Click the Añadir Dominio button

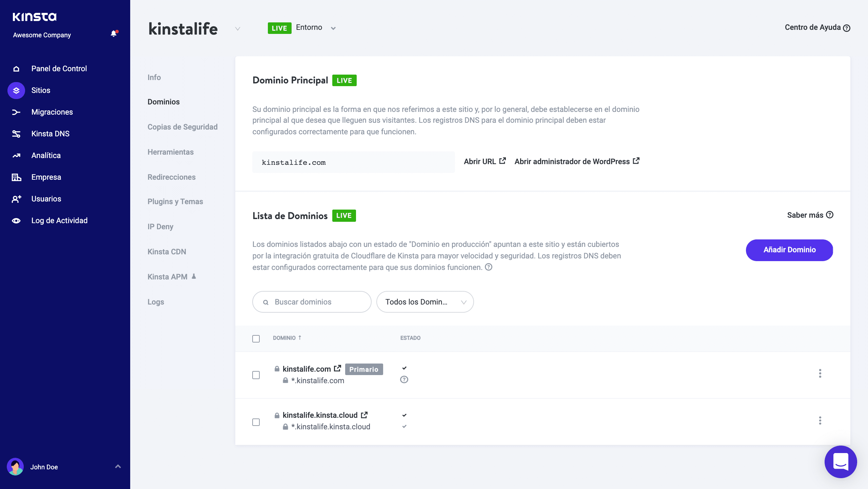(789, 250)
